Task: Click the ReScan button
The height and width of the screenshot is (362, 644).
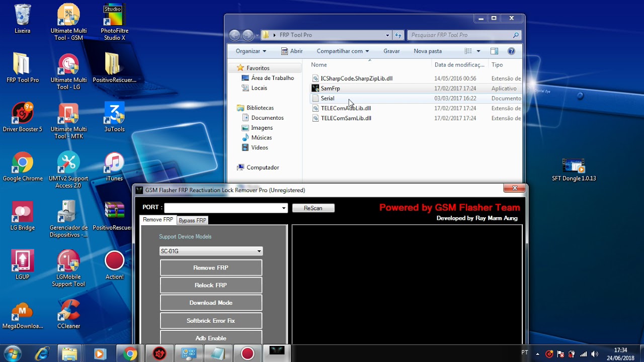Action: point(313,208)
